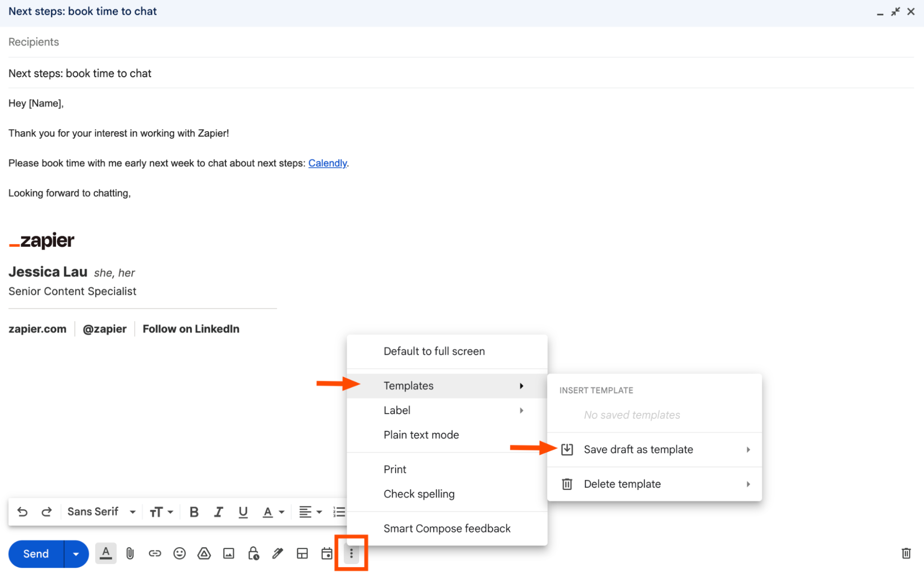Click the arrow beside Templates
Screen dimensions: 924x575
(521, 385)
